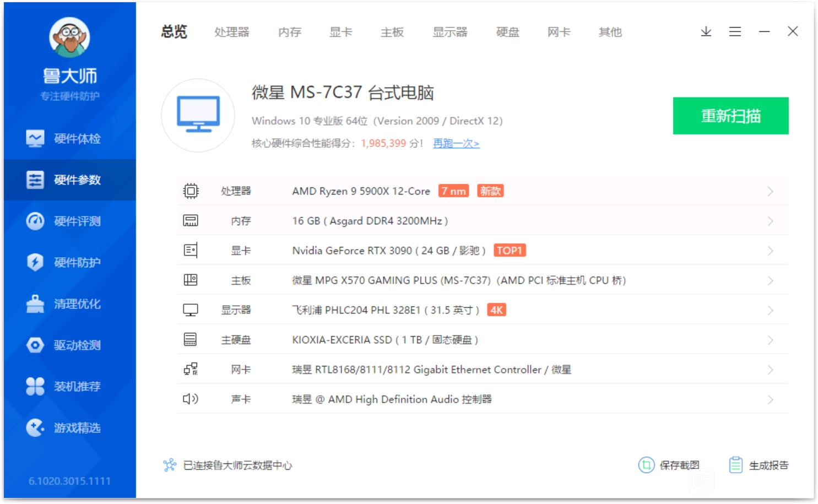The image size is (818, 504).
Task: Click the 清理优化 broom icon
Action: (x=35, y=304)
